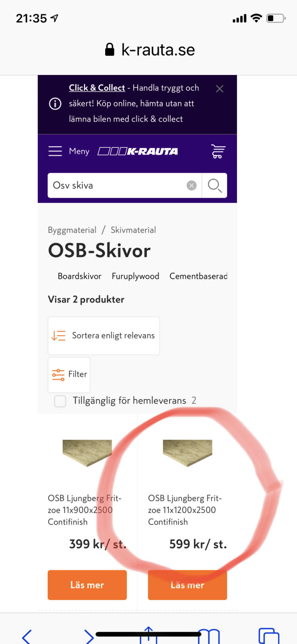Select the Boardskivor category tab

tap(79, 276)
